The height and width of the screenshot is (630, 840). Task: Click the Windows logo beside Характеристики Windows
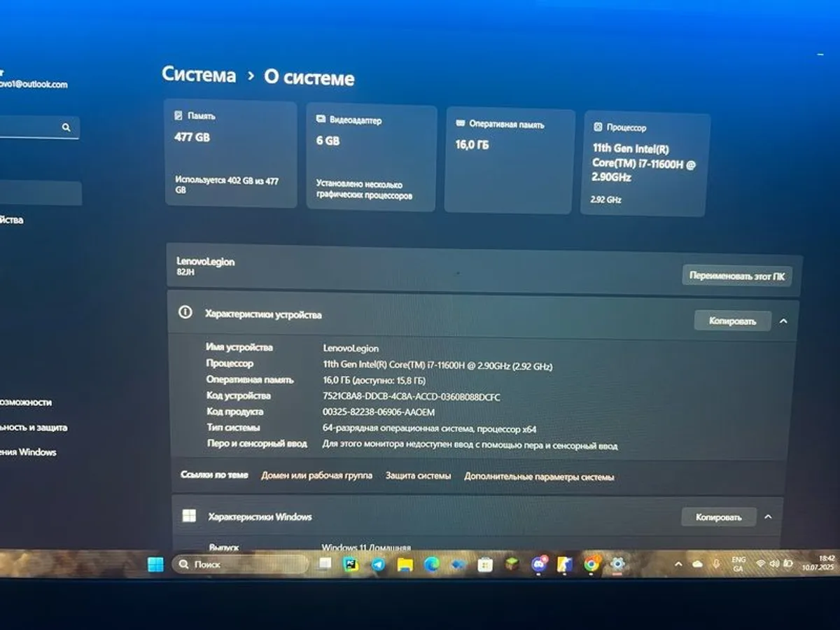tap(189, 515)
